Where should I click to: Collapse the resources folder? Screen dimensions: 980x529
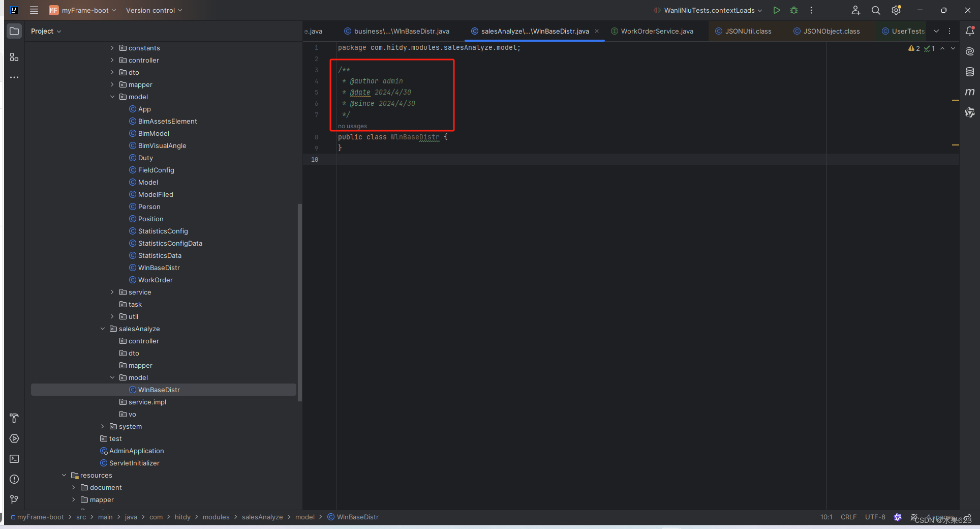click(x=64, y=475)
